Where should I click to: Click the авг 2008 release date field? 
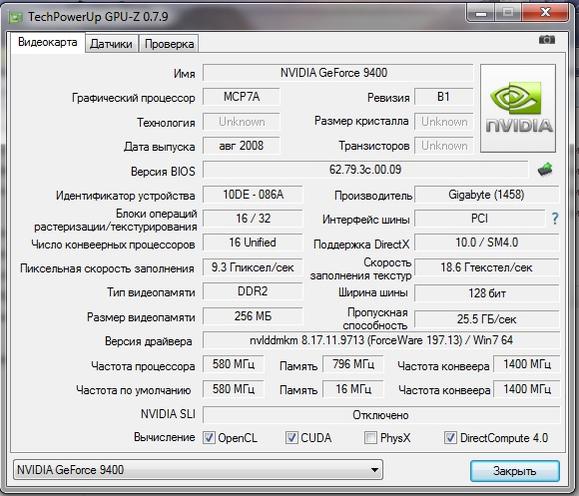pos(241,146)
